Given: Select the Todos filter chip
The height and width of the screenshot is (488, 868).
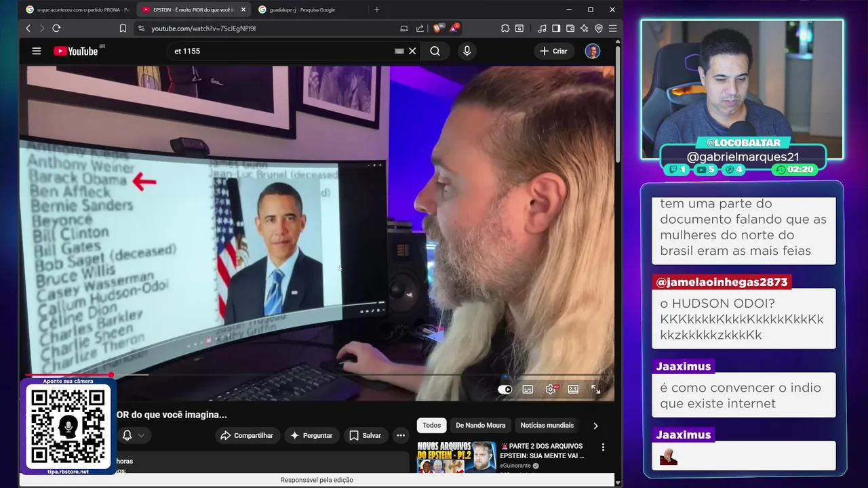Looking at the screenshot, I should click(x=432, y=426).
